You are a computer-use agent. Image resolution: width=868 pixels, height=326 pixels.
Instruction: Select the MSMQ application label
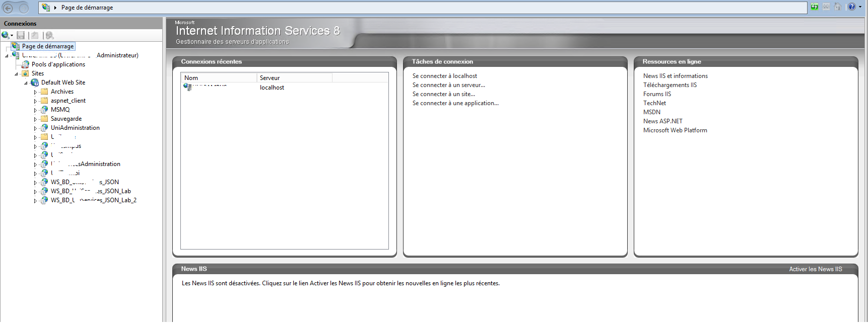pos(60,110)
